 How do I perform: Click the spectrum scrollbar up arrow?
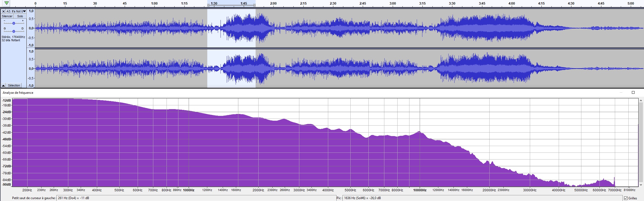[641, 100]
